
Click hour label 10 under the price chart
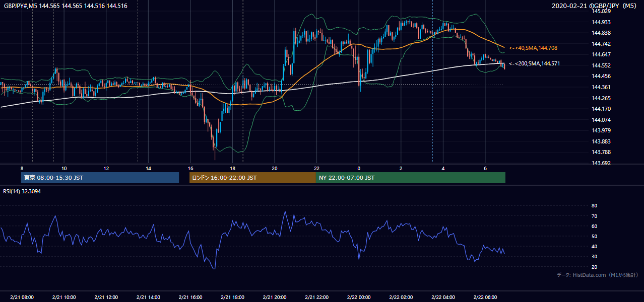[64, 168]
